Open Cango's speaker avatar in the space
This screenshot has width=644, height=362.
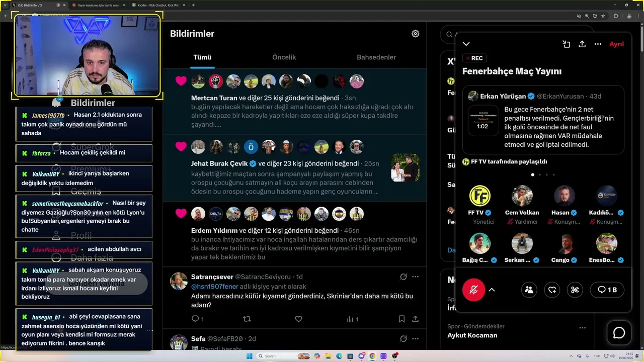[564, 243]
